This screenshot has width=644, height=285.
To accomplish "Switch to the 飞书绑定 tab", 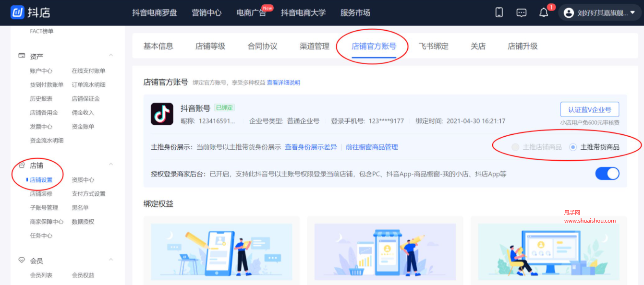I will pyautogui.click(x=433, y=46).
